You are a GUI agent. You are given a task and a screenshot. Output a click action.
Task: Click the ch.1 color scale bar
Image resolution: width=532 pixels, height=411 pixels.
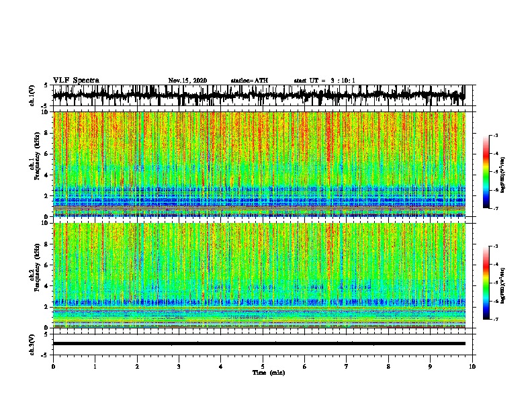tap(486, 172)
